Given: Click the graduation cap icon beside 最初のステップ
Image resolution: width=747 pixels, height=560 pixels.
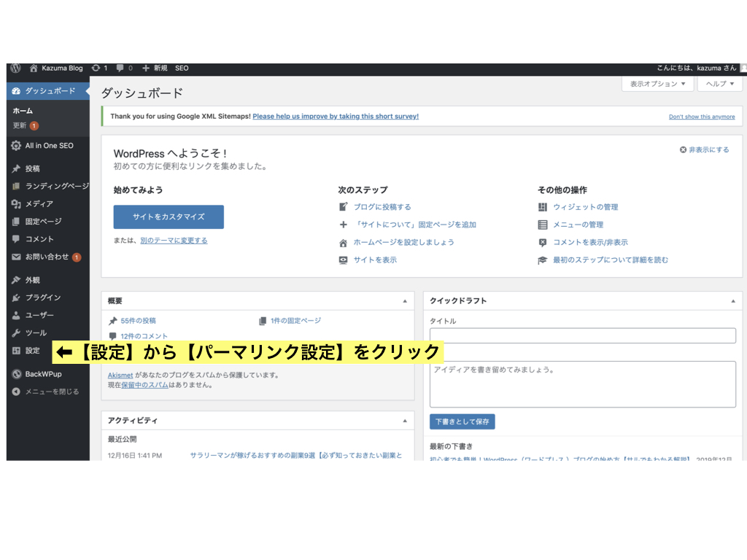Looking at the screenshot, I should 543,260.
